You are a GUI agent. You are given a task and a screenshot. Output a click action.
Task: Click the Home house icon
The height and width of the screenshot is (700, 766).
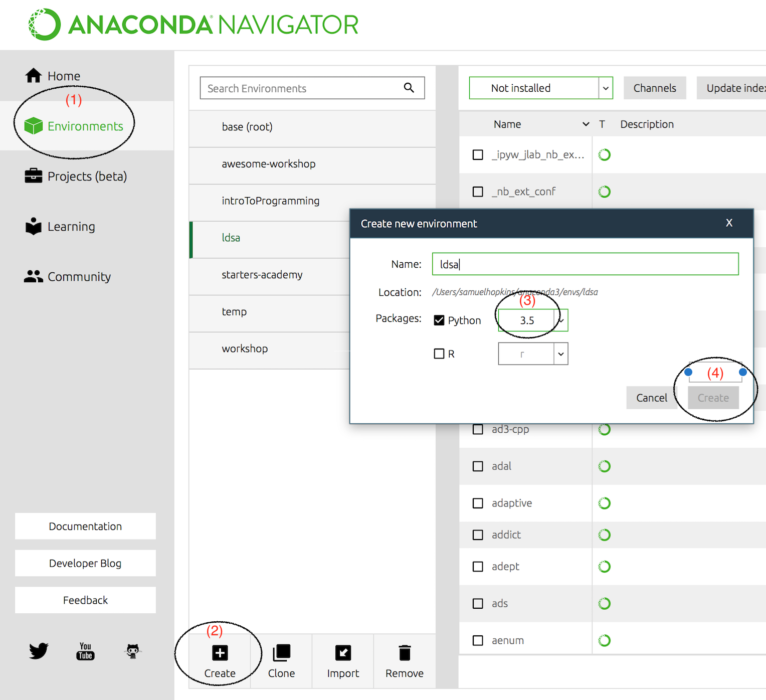[34, 75]
